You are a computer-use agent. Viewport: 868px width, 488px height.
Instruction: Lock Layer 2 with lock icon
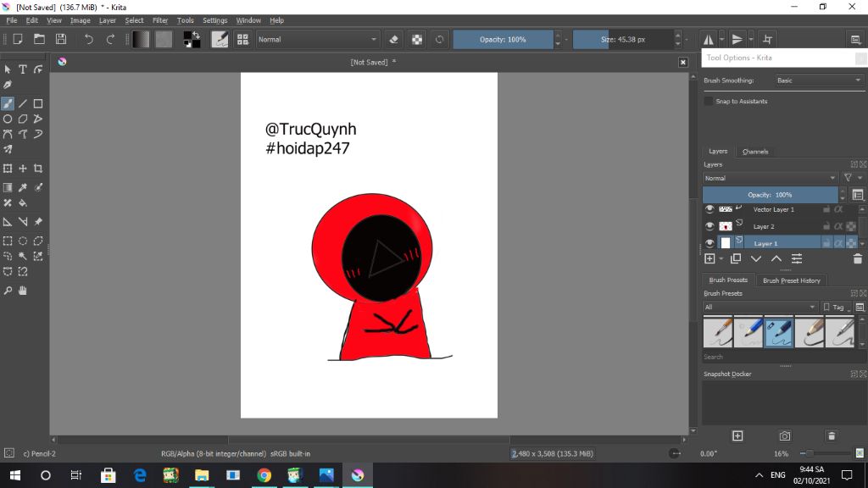tap(826, 226)
